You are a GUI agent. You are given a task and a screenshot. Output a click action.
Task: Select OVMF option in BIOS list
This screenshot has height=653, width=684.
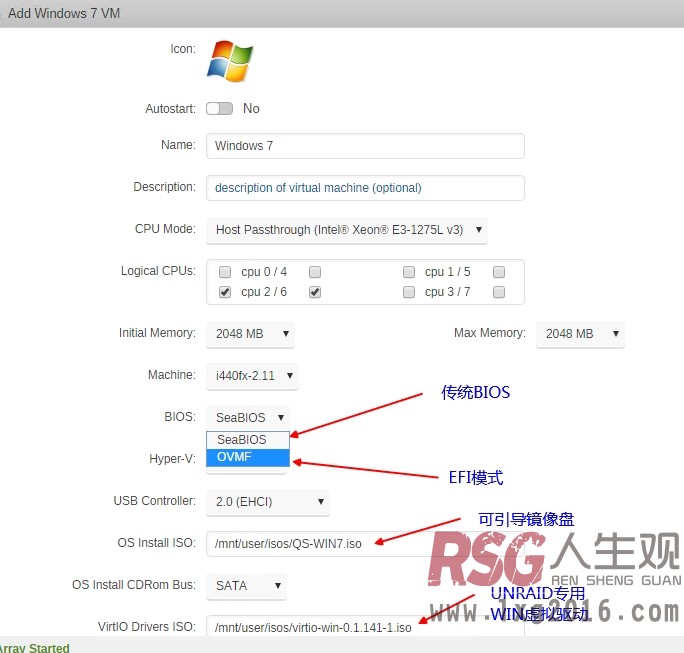coord(248,457)
